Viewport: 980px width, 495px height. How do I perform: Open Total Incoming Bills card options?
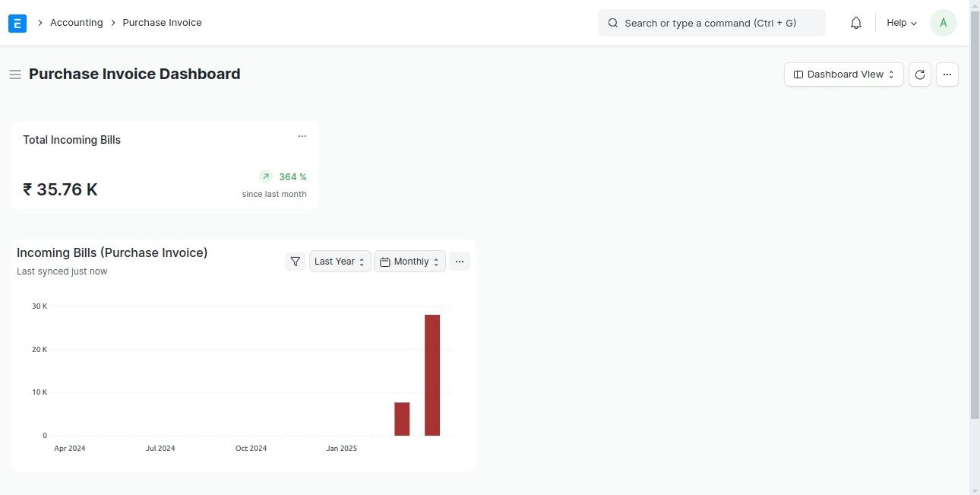[302, 137]
